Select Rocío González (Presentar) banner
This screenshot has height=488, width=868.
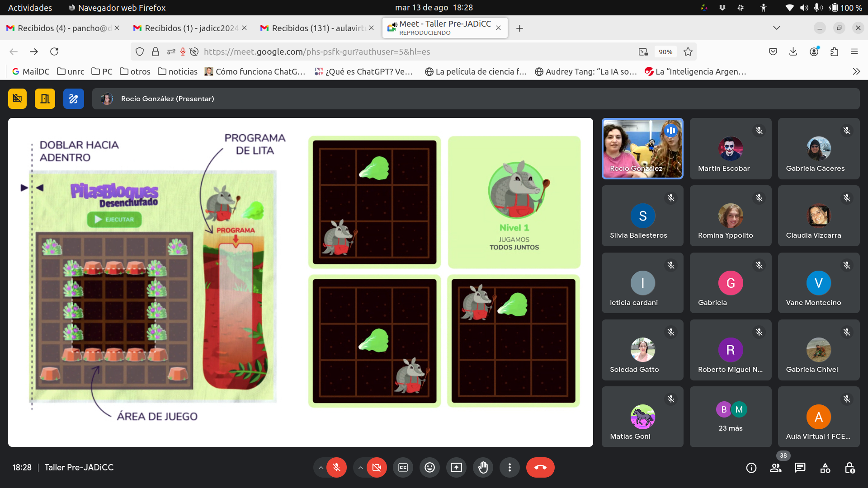coord(476,99)
